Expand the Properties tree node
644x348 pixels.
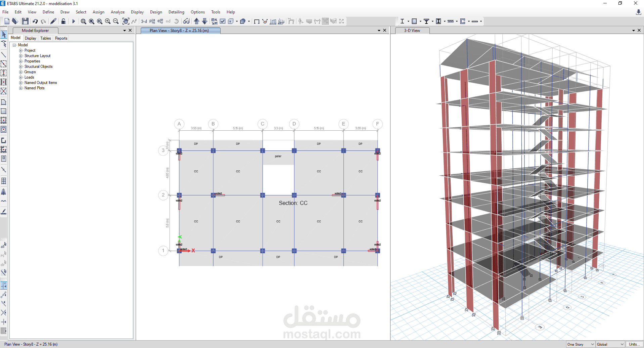coord(21,61)
